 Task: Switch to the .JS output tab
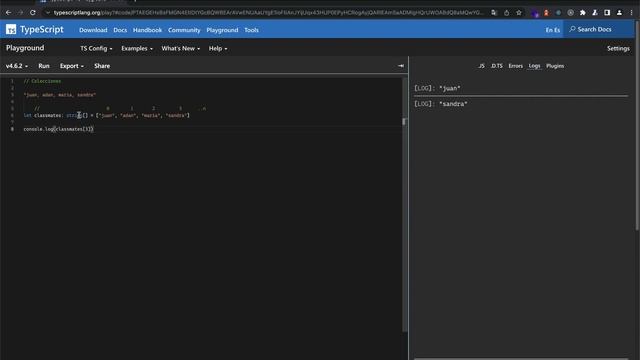point(481,66)
